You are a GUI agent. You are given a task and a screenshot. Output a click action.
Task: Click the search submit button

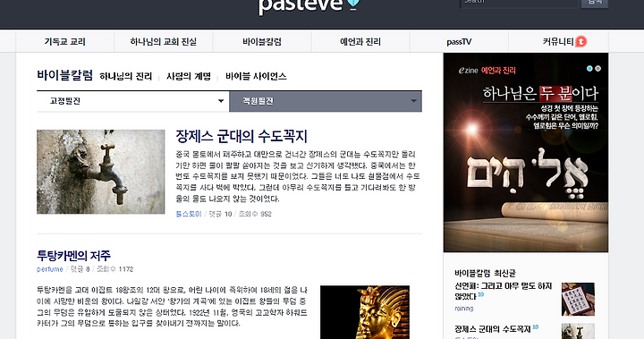[x=595, y=4]
